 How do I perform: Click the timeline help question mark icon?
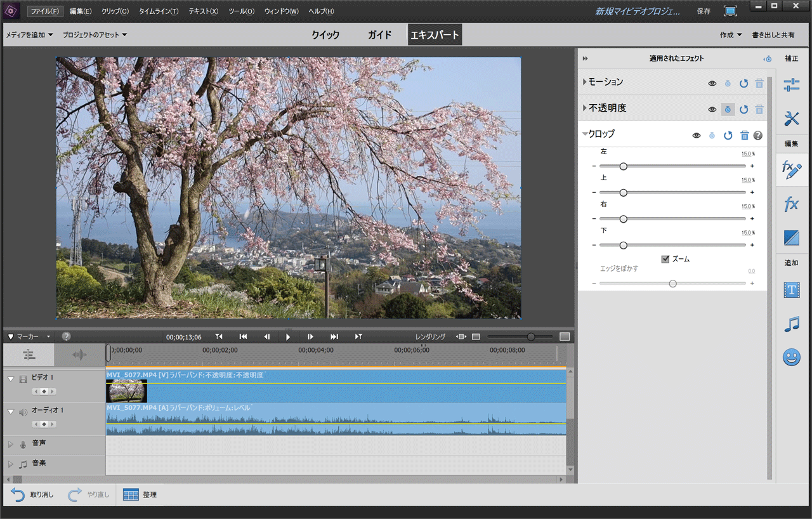click(x=67, y=336)
